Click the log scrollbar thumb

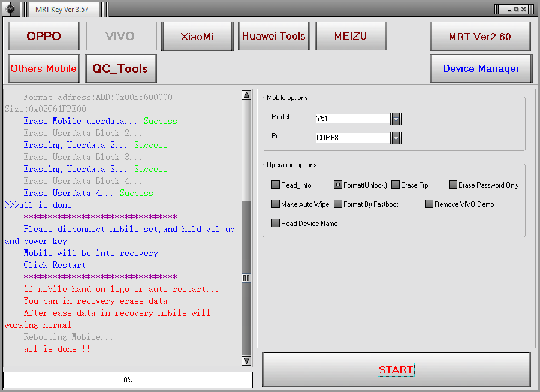click(246, 278)
